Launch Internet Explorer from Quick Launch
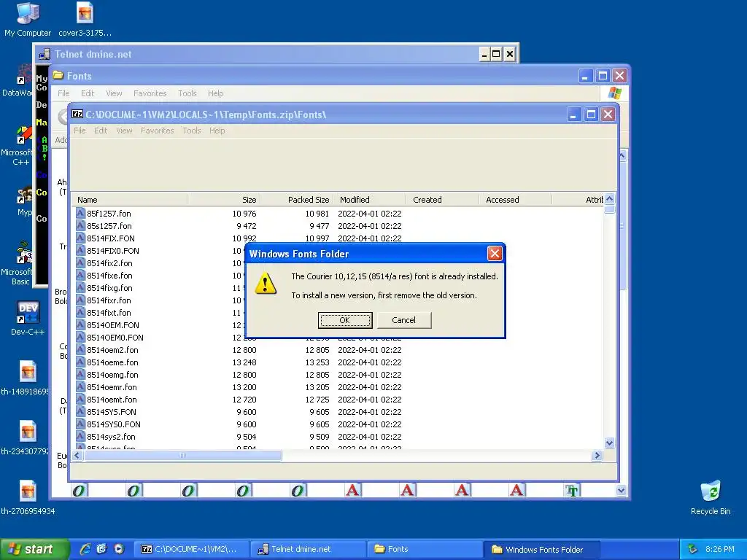Screen dimensions: 747x560 (85, 549)
